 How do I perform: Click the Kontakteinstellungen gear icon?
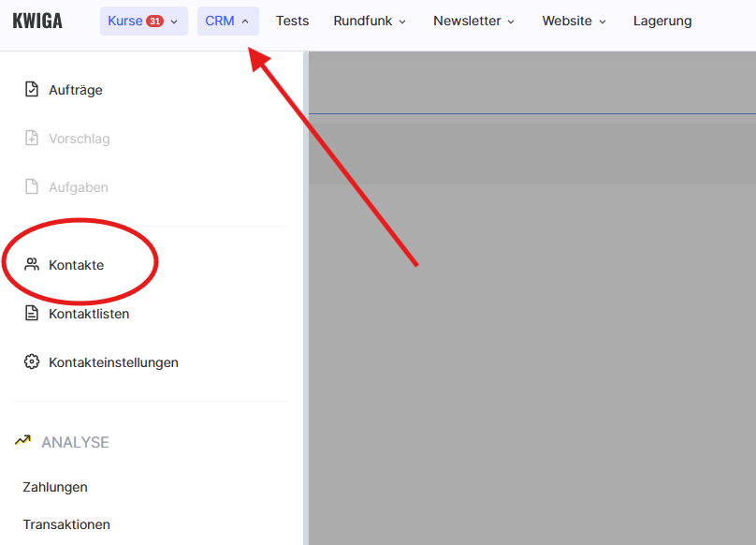(x=32, y=362)
